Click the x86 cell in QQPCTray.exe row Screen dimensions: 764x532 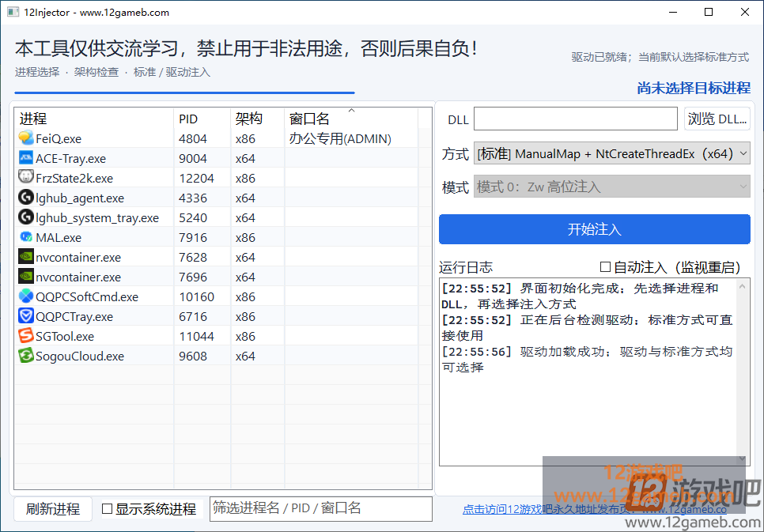[x=245, y=317]
